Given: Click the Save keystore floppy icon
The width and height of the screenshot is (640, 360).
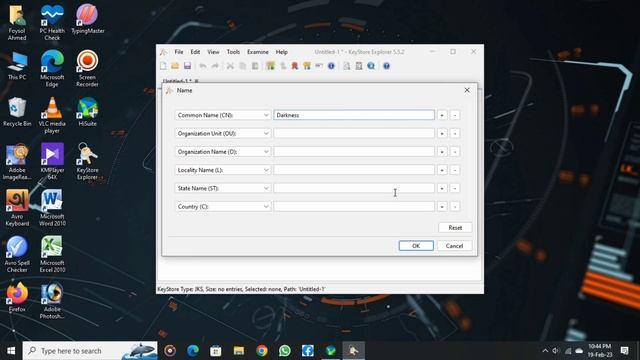Looking at the screenshot, I should coord(187,66).
